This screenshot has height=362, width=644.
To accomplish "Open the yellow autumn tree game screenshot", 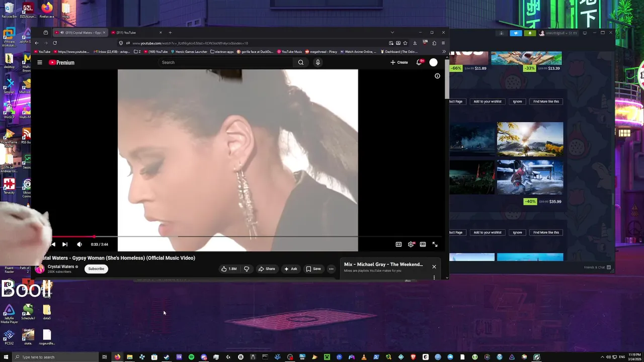I will (x=530, y=139).
